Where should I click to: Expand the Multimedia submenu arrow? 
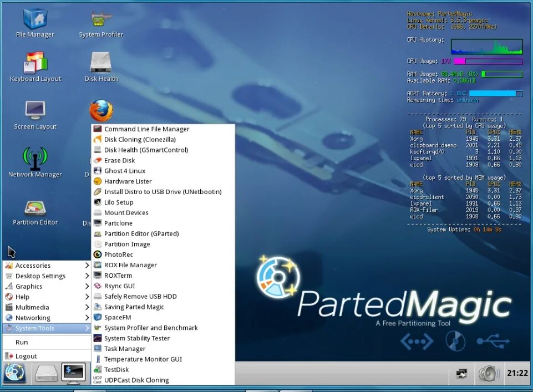87,307
